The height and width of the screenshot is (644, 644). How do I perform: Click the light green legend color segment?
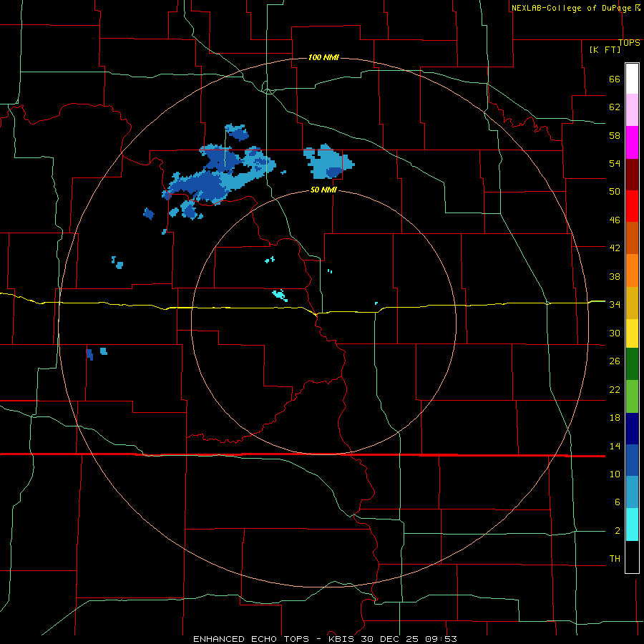tap(632, 396)
